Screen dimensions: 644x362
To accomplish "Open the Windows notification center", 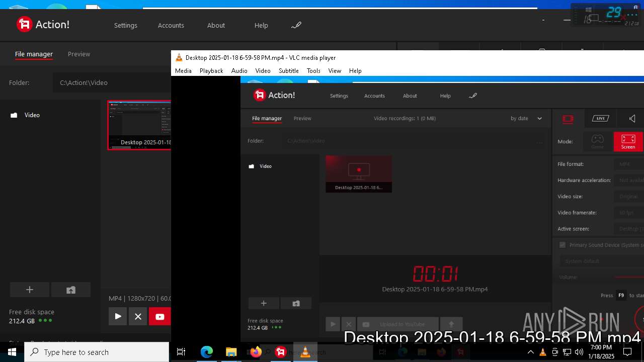I will pyautogui.click(x=627, y=352).
